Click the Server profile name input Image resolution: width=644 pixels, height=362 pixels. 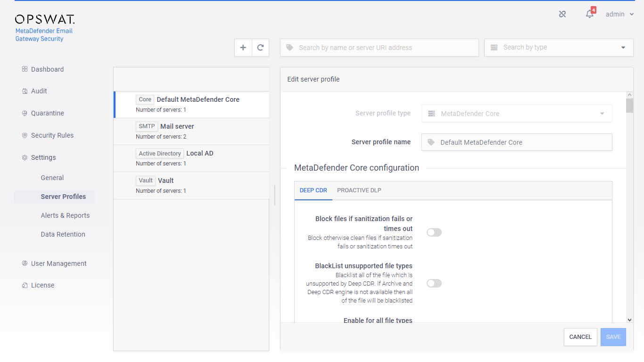point(517,142)
